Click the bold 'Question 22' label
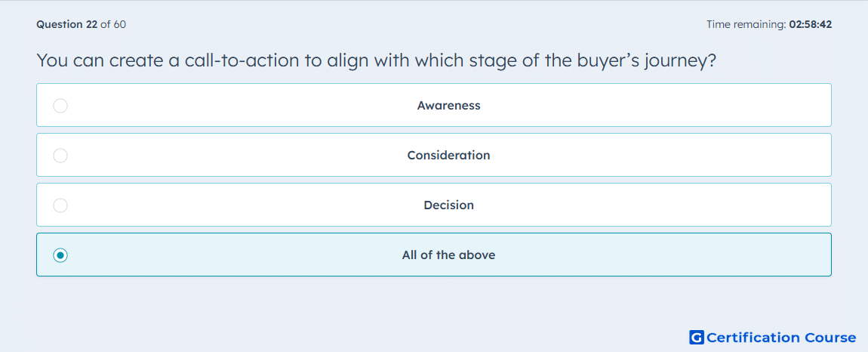The height and width of the screenshot is (352, 868). click(x=67, y=24)
